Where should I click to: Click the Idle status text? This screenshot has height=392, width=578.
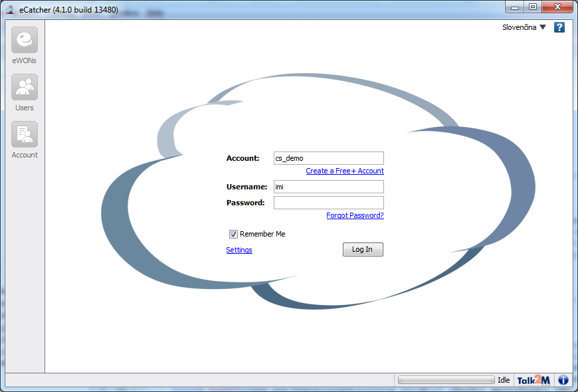click(504, 380)
